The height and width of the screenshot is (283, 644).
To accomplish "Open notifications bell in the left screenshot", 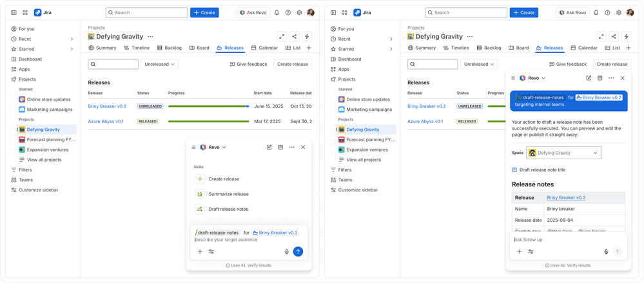I will [277, 13].
